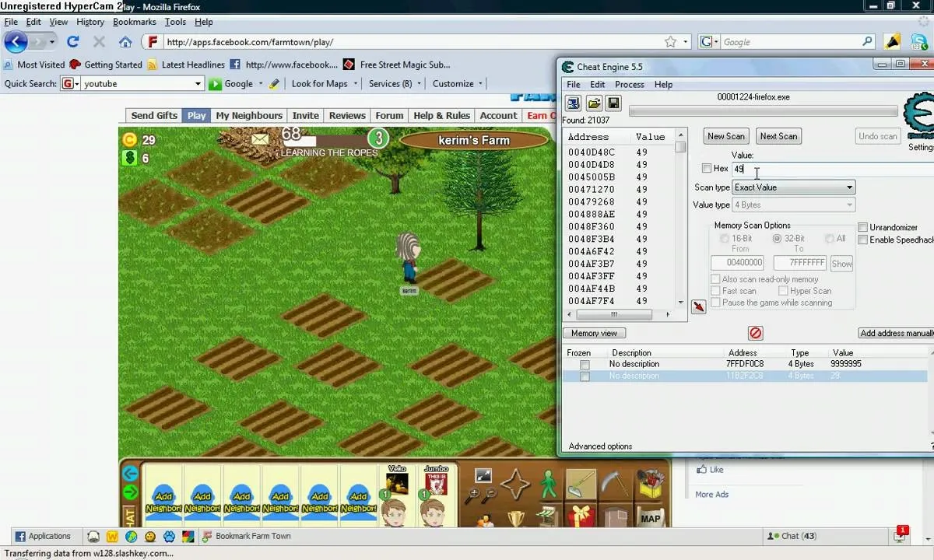
Task: Click the New Scan button
Action: [x=726, y=136]
